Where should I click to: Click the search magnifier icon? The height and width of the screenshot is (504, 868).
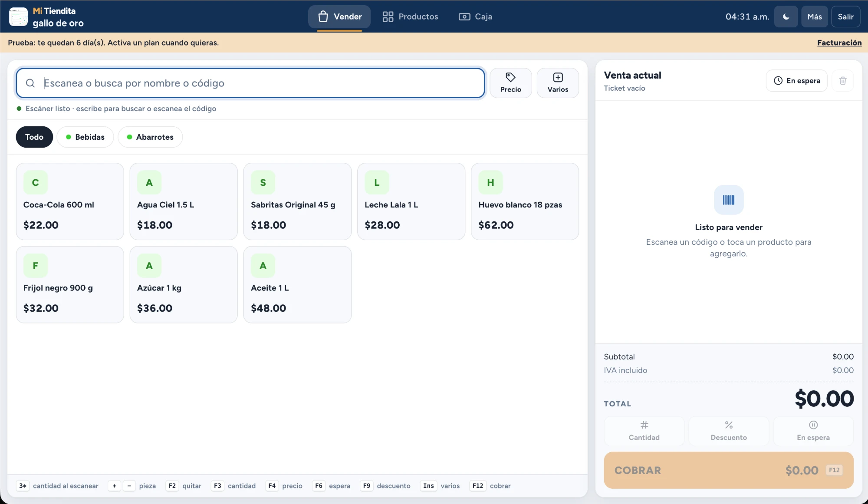click(30, 83)
